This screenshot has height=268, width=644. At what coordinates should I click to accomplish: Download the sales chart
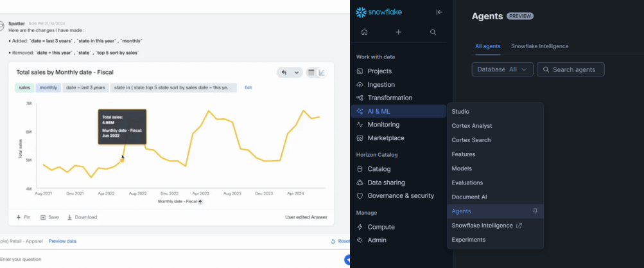[82, 217]
